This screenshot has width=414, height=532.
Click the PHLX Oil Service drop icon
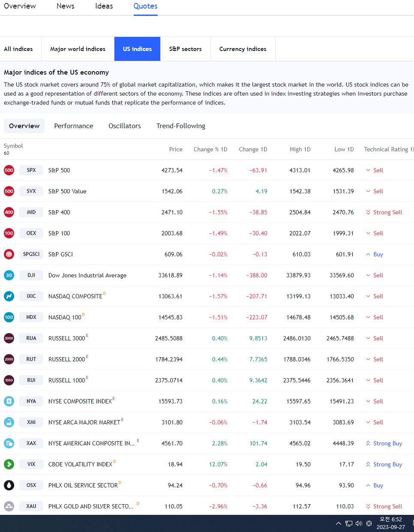pyautogui.click(x=9, y=485)
